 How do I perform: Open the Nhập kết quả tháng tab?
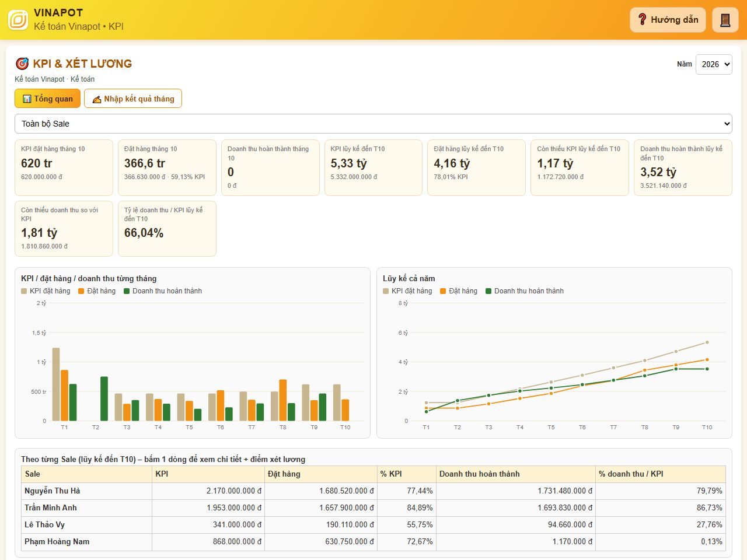point(133,99)
